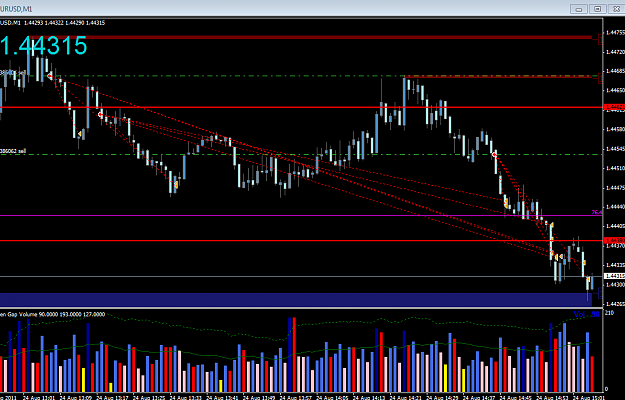Click the 24 Aug 13:33 time label
This screenshot has width=625, height=400.
pos(187,397)
